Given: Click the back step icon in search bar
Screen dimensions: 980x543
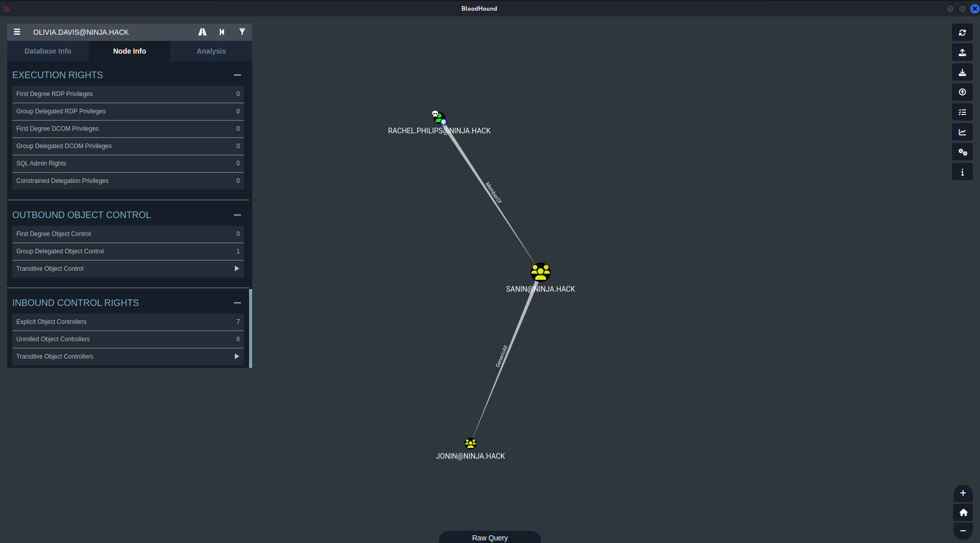Looking at the screenshot, I should tap(222, 32).
